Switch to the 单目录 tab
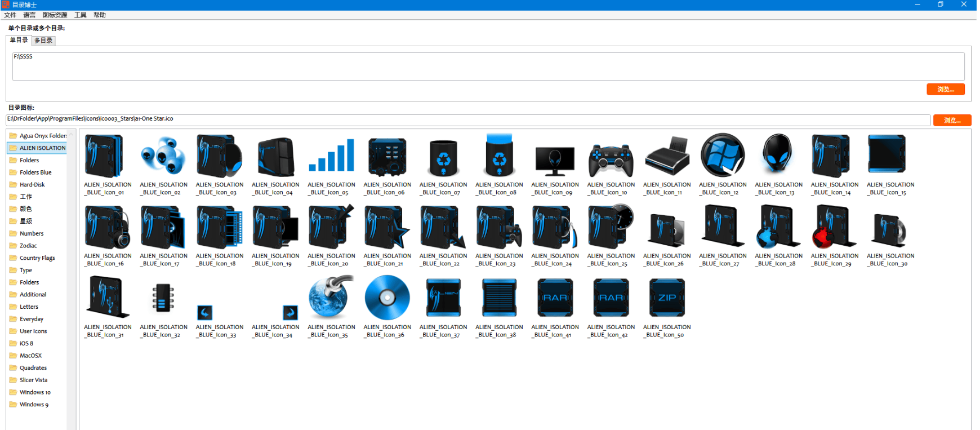 coord(19,40)
